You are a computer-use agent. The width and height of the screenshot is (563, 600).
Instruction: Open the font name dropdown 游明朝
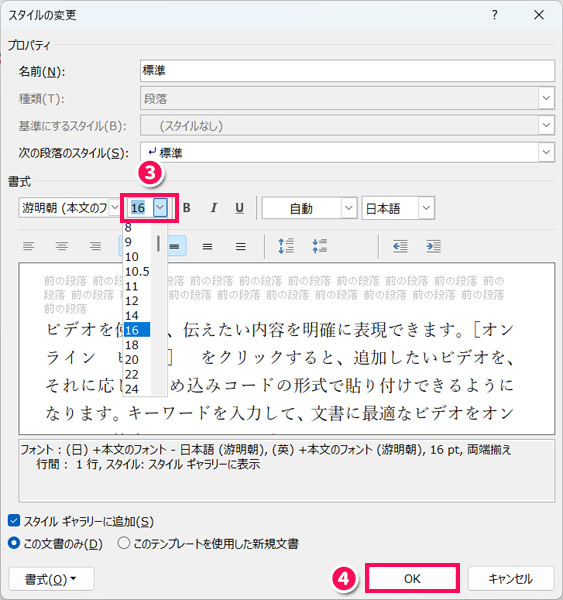pos(114,208)
